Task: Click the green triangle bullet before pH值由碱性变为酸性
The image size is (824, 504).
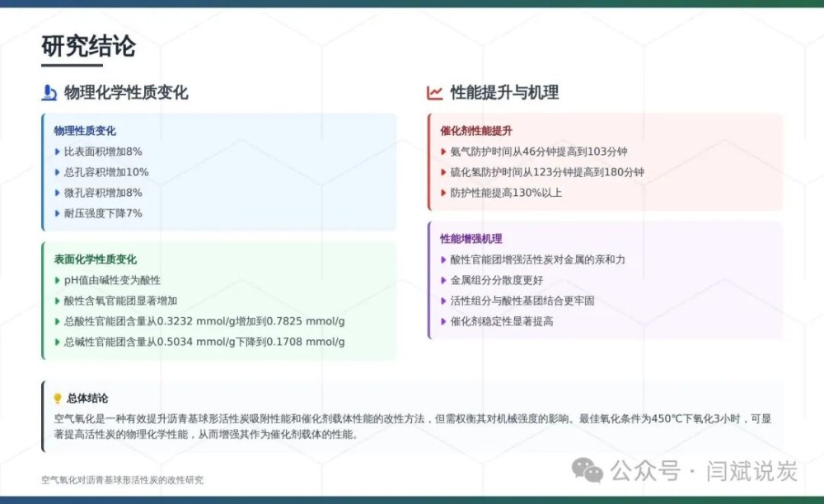Action: (x=57, y=280)
